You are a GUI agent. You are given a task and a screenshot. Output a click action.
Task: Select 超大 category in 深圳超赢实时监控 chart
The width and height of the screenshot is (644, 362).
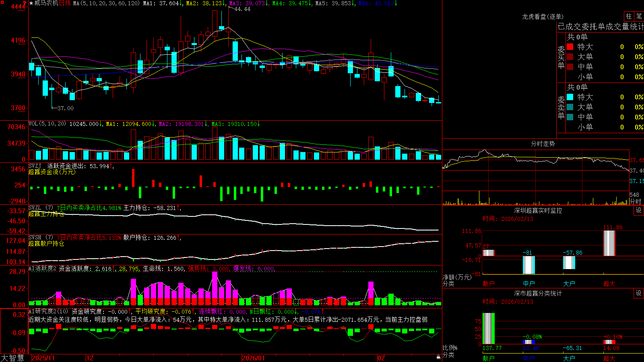click(609, 284)
